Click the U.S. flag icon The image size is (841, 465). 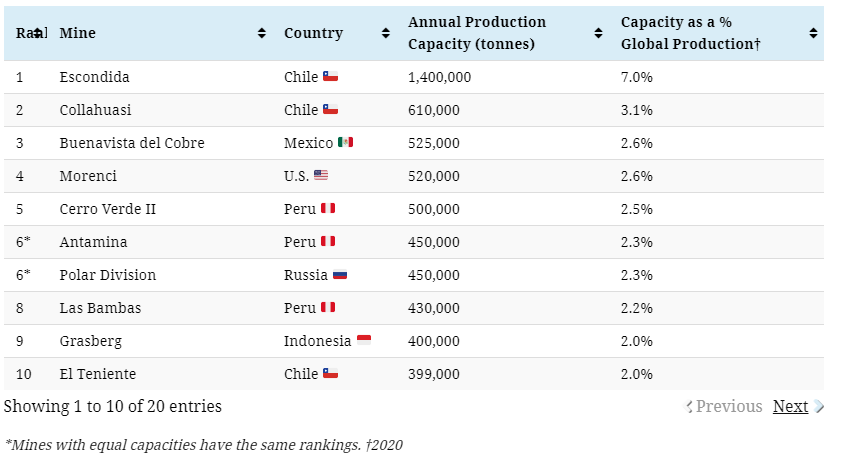pos(320,176)
